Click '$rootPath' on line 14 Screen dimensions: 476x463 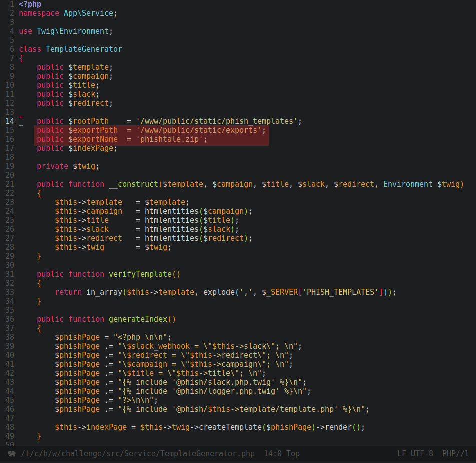tap(88, 121)
